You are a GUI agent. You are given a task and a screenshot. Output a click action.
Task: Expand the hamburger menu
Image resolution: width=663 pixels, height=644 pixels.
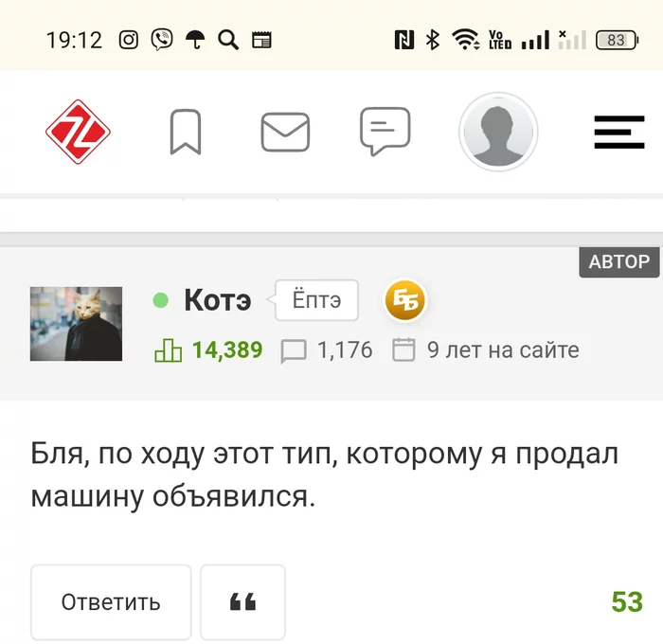pos(619,132)
